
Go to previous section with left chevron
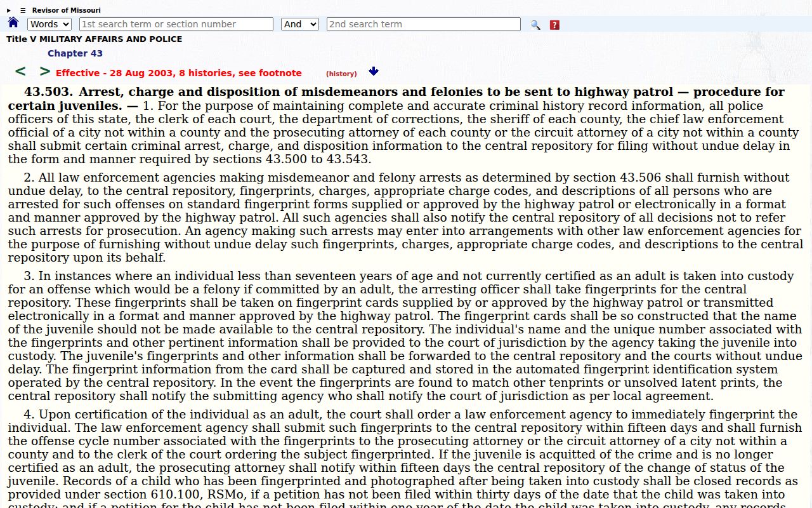[x=20, y=71]
